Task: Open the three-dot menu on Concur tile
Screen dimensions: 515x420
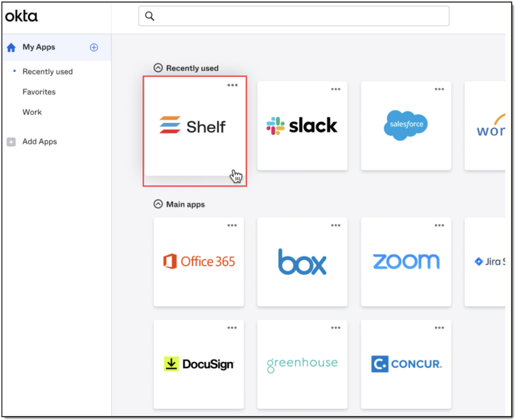Action: 440,328
